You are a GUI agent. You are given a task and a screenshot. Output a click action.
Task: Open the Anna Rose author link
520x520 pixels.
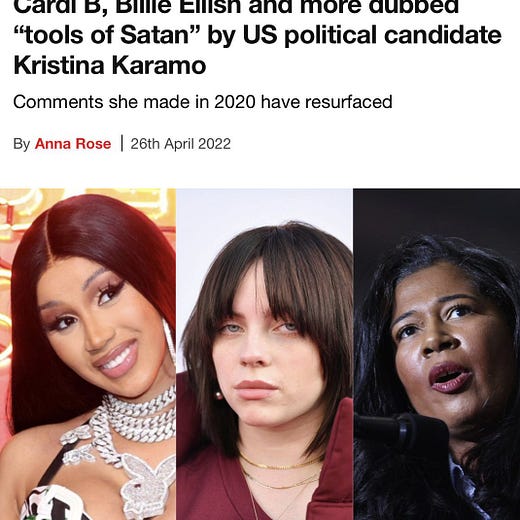(x=73, y=144)
